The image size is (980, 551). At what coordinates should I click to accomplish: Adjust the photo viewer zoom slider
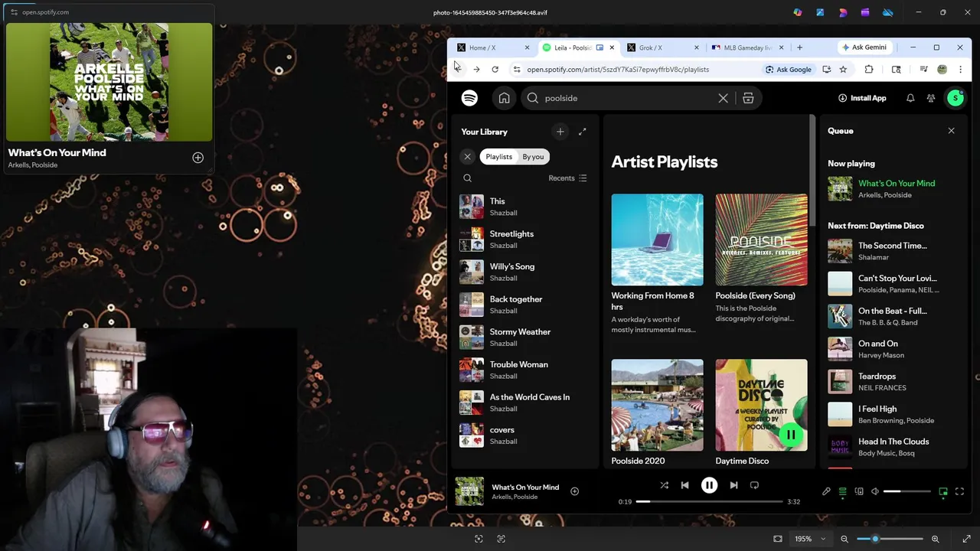tap(890, 539)
